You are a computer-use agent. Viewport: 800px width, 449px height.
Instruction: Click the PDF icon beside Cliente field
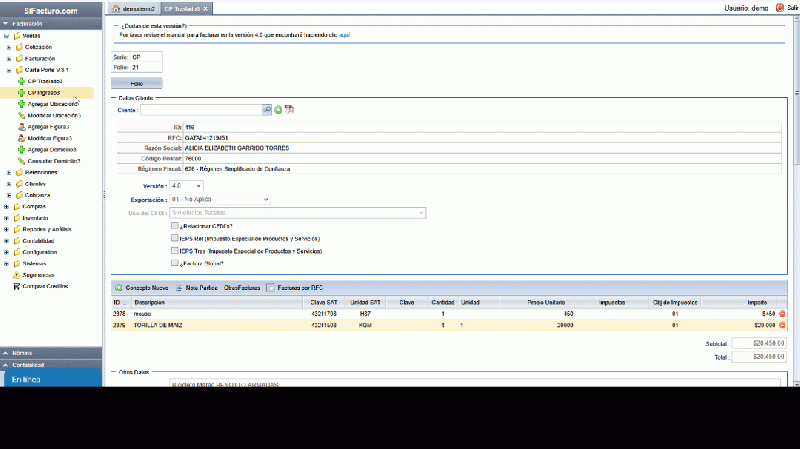pos(289,110)
